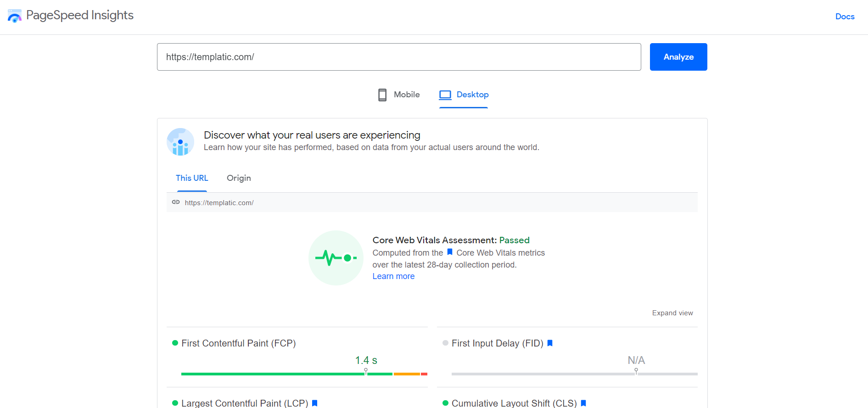This screenshot has width=868, height=408.
Task: Focus the URL input field
Action: coord(399,57)
